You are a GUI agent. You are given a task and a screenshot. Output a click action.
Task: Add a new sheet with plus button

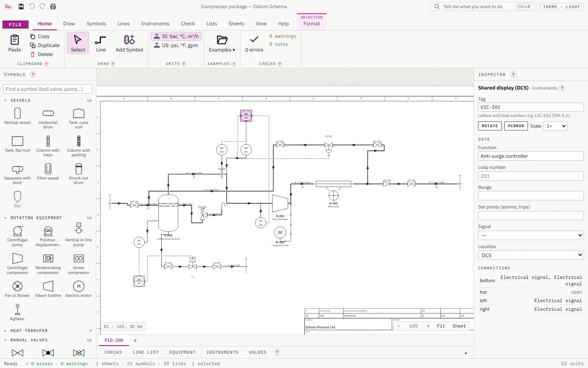click(x=136, y=340)
